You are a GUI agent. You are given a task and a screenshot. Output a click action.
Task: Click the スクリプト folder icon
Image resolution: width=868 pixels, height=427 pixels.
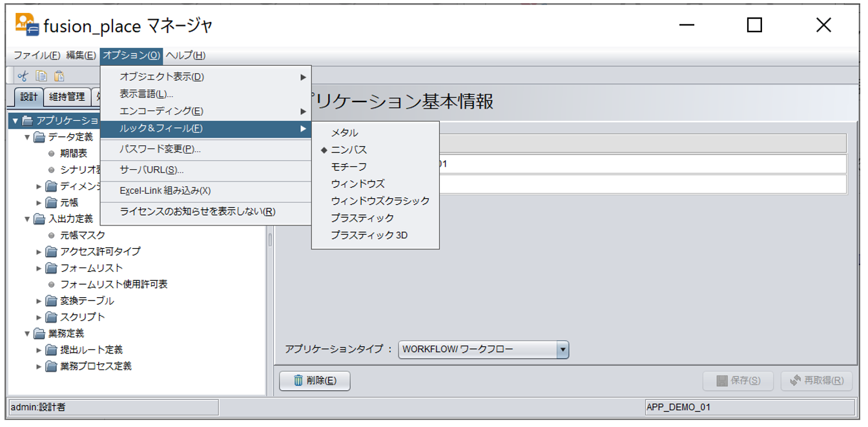pyautogui.click(x=52, y=317)
